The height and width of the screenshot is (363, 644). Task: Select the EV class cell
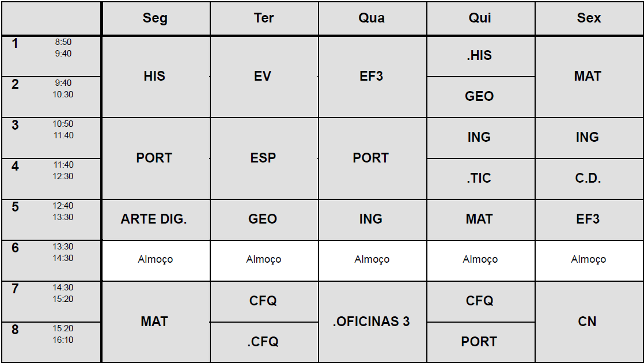click(263, 76)
